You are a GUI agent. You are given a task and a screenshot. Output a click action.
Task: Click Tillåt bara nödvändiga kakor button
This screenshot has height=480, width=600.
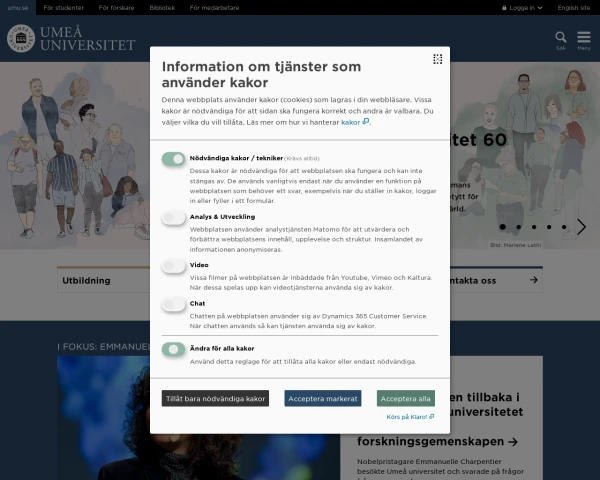pos(215,398)
